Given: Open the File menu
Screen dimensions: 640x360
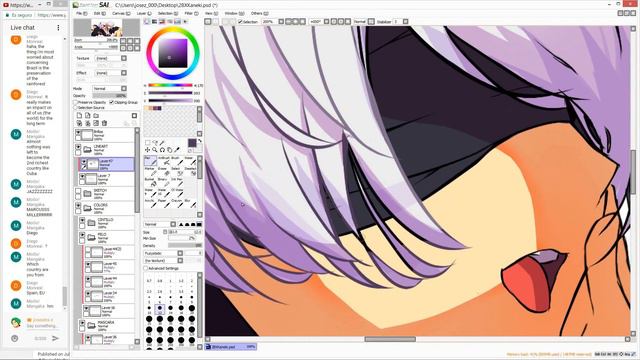Looking at the screenshot, I should [81, 13].
